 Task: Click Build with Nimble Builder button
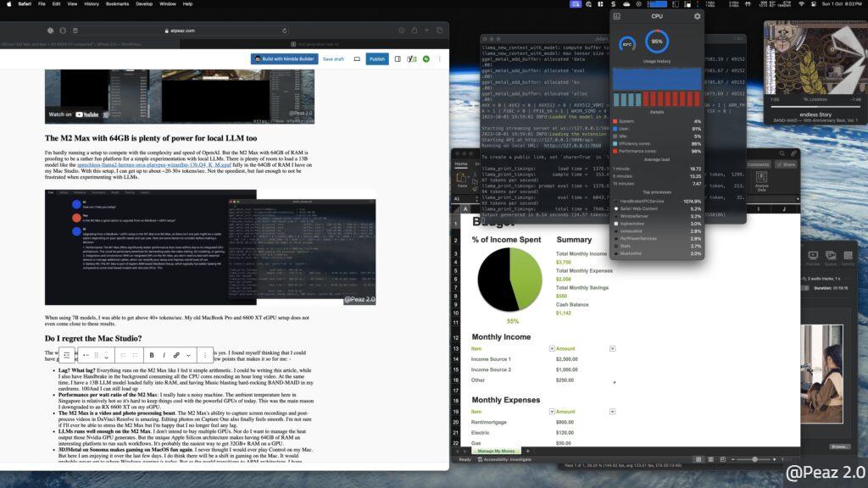click(x=284, y=58)
